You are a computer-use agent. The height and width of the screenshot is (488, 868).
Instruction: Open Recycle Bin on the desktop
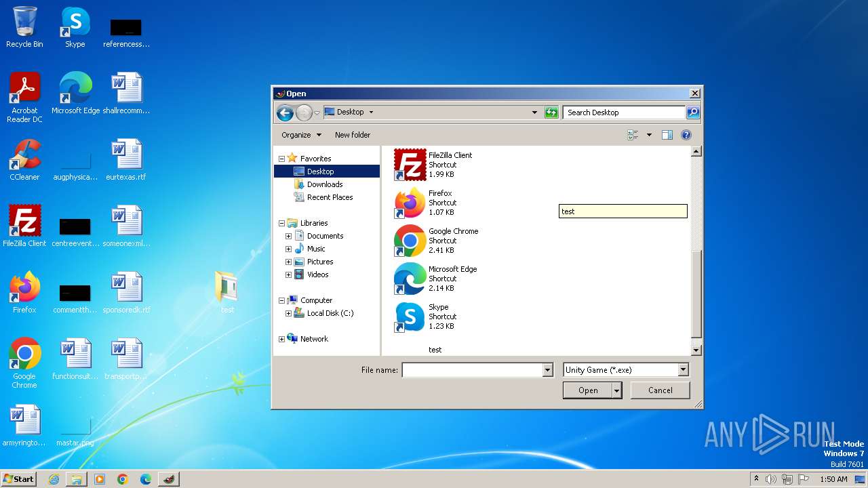tap(24, 27)
